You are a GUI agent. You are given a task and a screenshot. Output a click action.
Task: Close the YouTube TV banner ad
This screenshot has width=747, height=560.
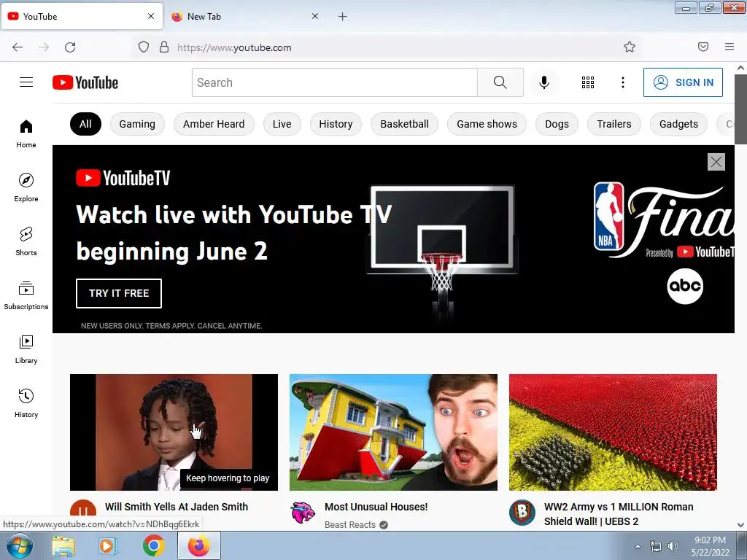(716, 162)
